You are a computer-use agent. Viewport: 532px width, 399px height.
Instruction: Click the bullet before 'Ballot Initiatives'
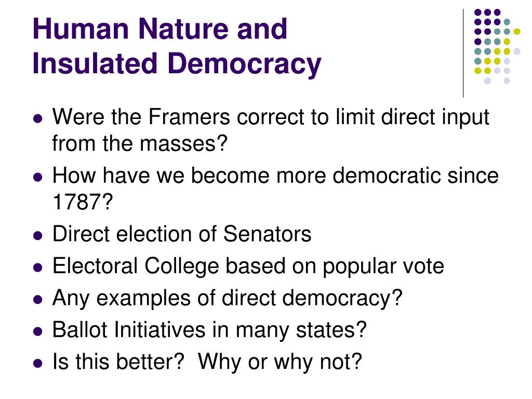pos(38,331)
